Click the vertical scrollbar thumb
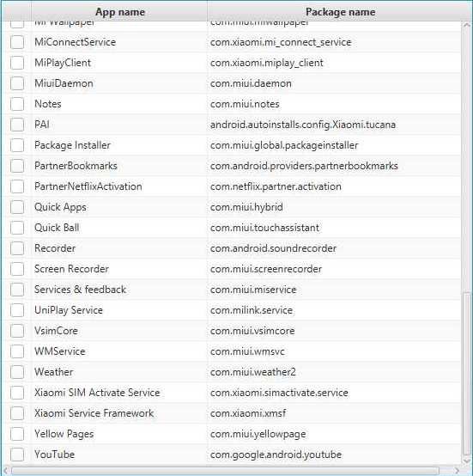Viewport: 473px width, 476px height. (x=467, y=374)
